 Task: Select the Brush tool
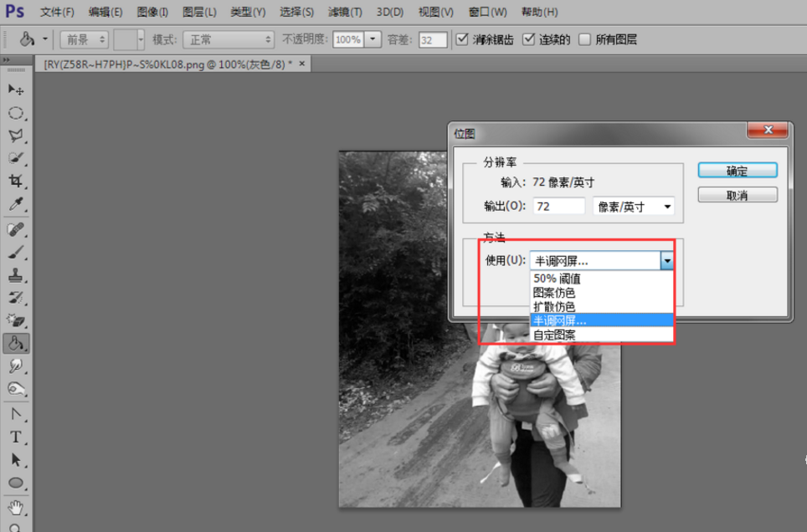[17, 252]
